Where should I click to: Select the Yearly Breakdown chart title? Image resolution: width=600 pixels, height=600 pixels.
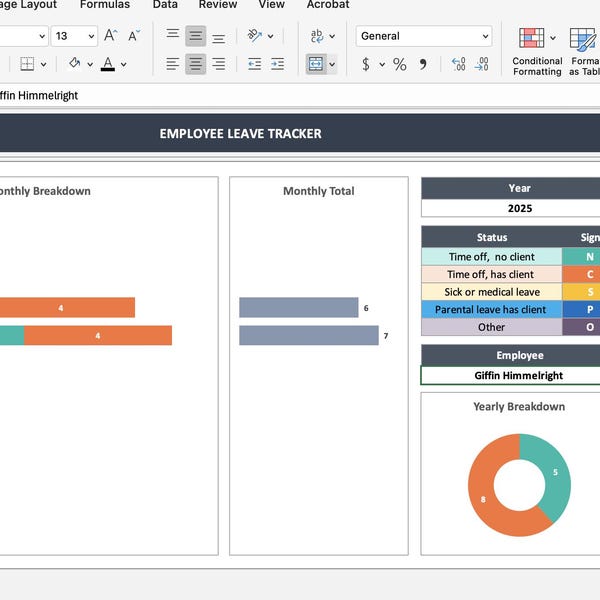(519, 406)
